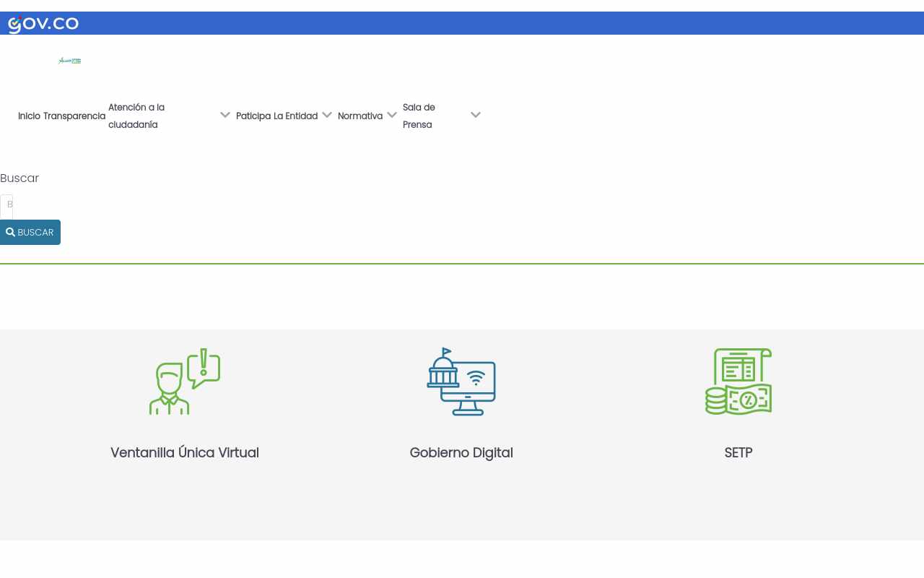Click the blue BUSCAR search button

coord(30,233)
